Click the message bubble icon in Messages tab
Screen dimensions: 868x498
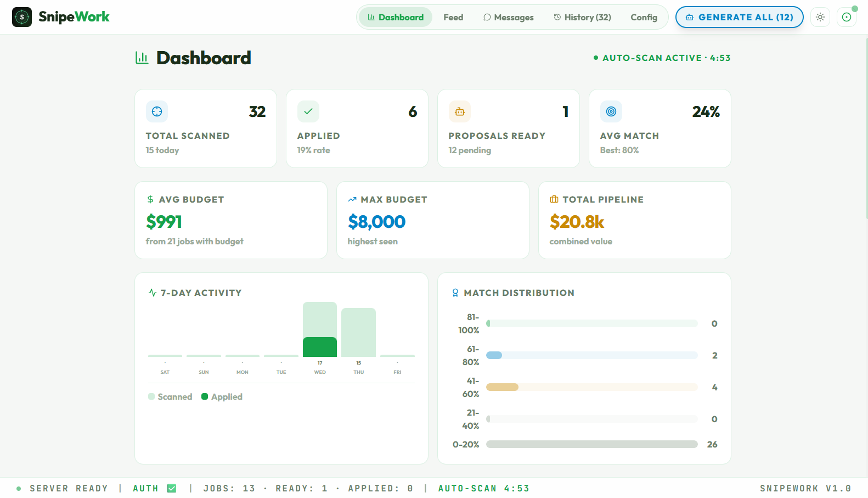(487, 17)
